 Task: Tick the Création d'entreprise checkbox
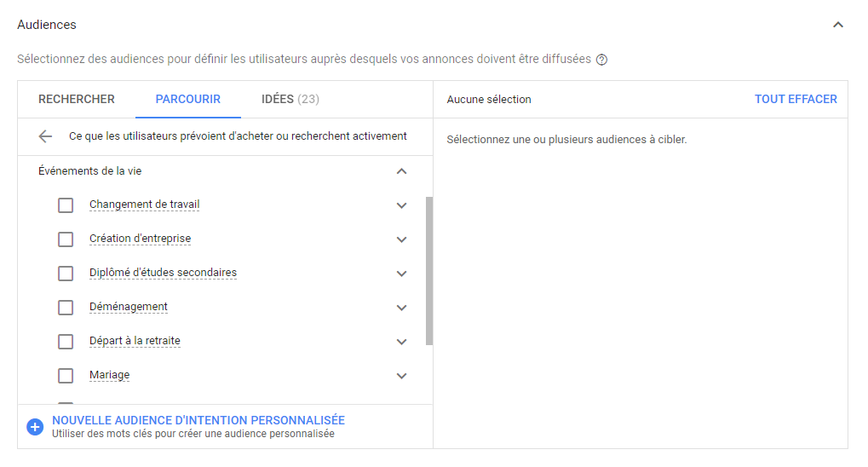[66, 239]
